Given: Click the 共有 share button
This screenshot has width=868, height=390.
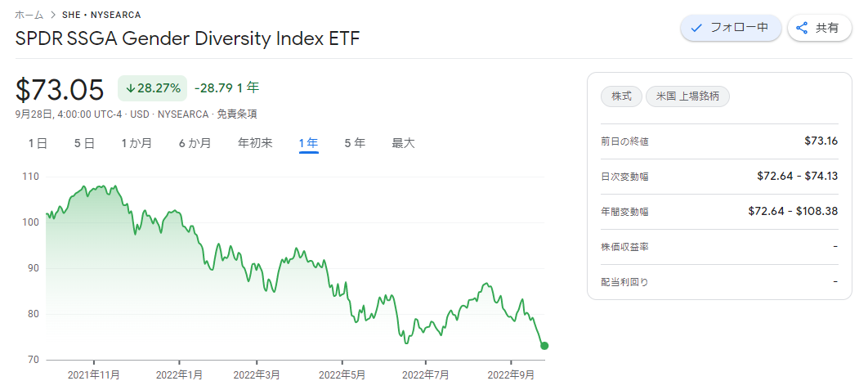Looking at the screenshot, I should 819,28.
